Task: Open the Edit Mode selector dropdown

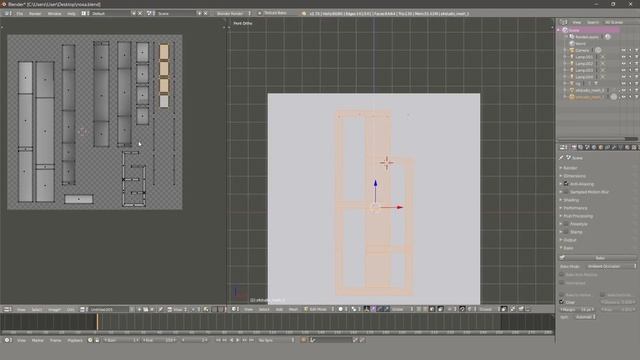Action: coord(319,309)
